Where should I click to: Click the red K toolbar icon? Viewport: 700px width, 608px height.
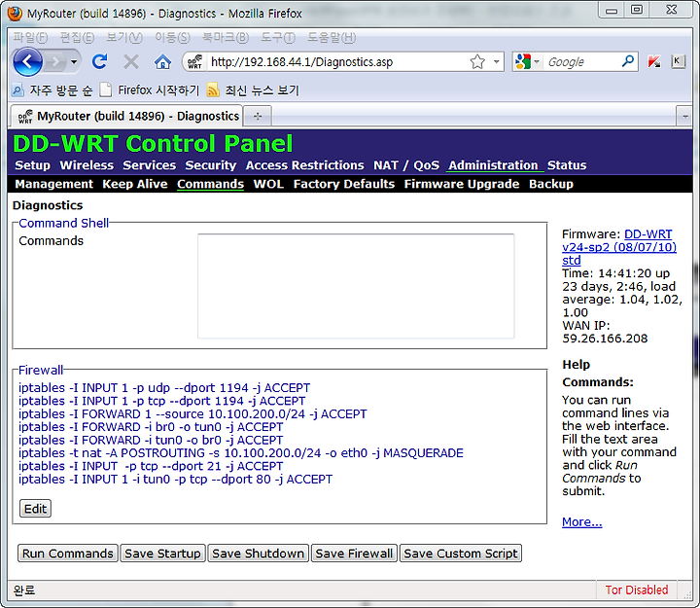pos(654,61)
